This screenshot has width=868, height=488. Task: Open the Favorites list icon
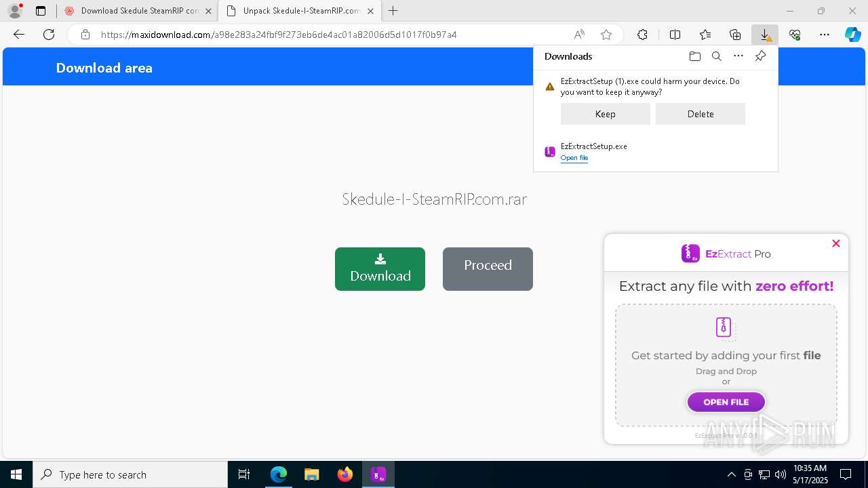[705, 35]
